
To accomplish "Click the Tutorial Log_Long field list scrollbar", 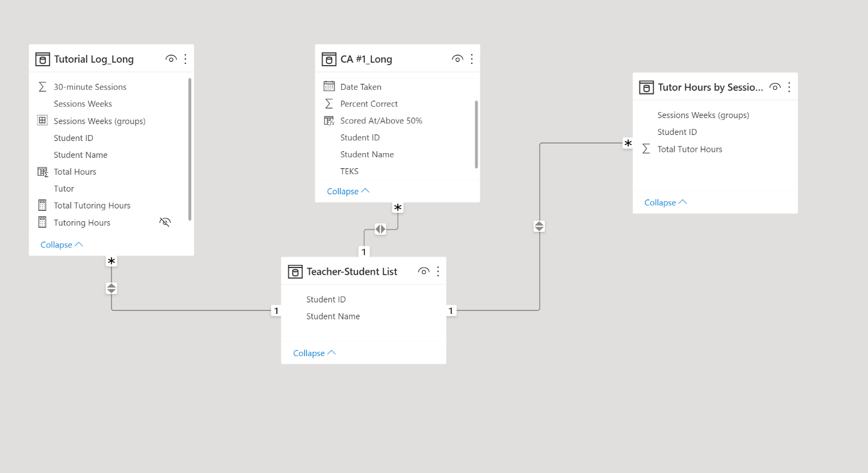I will 190,149.
